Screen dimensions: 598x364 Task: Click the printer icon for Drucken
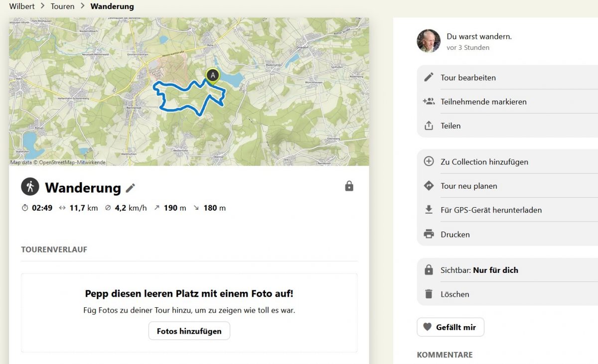[x=429, y=234]
